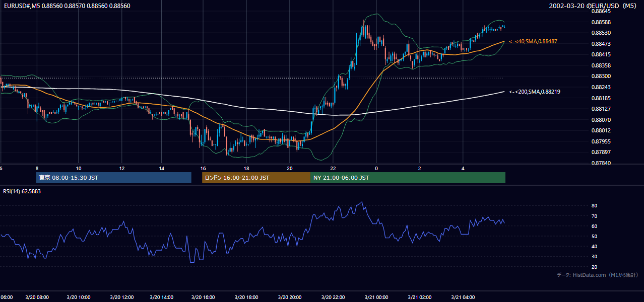Viewport: 644px width, 302px height.
Task: Click RSI scale value 70
Action: [594, 216]
